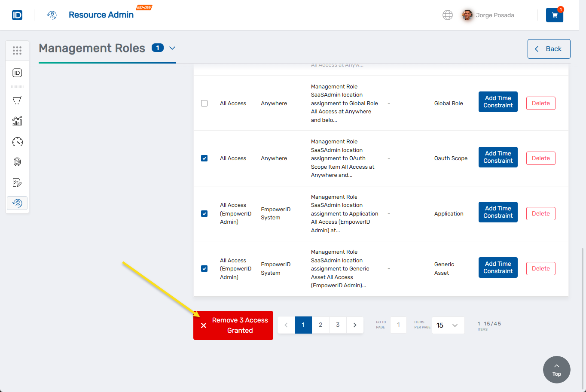Image resolution: width=586 pixels, height=392 pixels.
Task: Select the ID badge sidebar icon
Action: 17,73
